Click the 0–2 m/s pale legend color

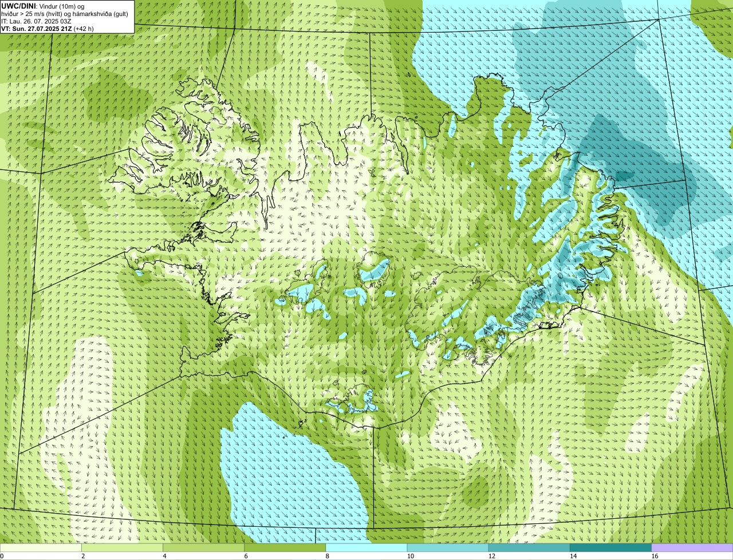tap(41, 548)
